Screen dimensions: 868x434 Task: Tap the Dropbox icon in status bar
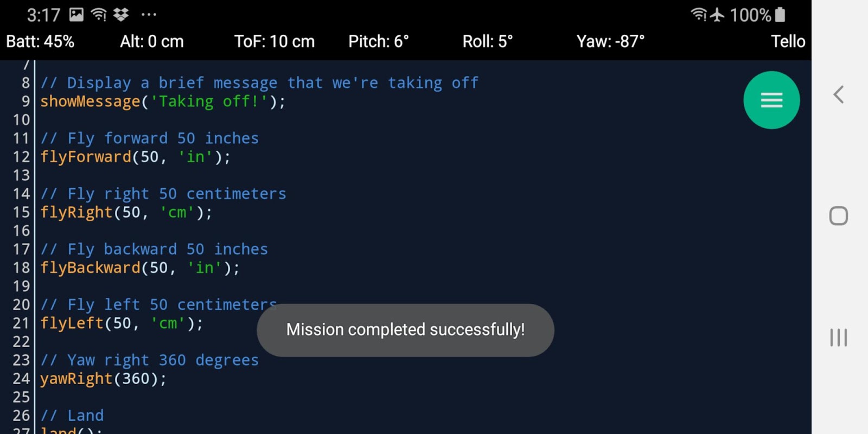(120, 15)
